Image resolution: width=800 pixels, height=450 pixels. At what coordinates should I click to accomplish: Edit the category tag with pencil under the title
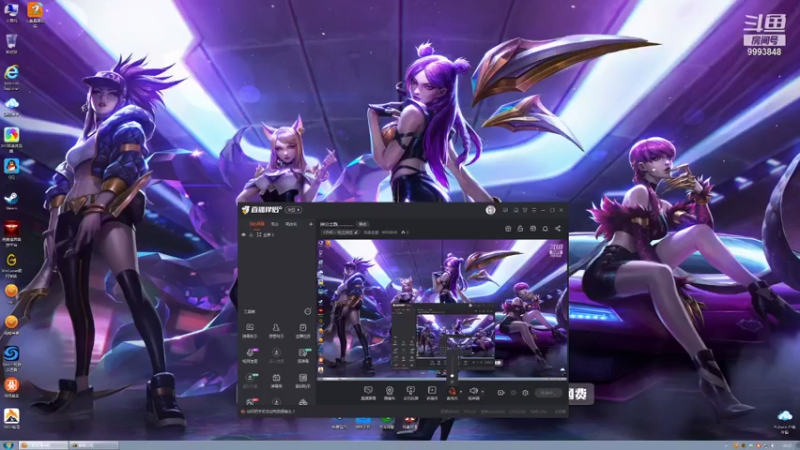coord(340,232)
